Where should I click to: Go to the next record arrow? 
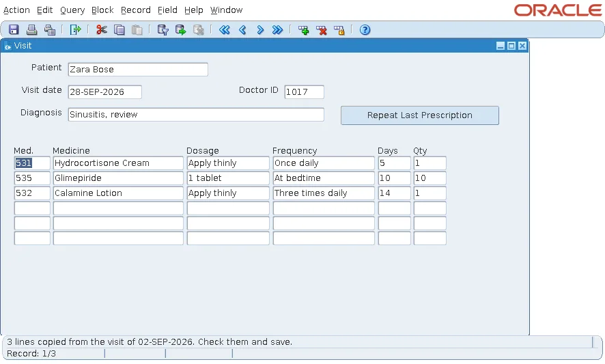(260, 30)
